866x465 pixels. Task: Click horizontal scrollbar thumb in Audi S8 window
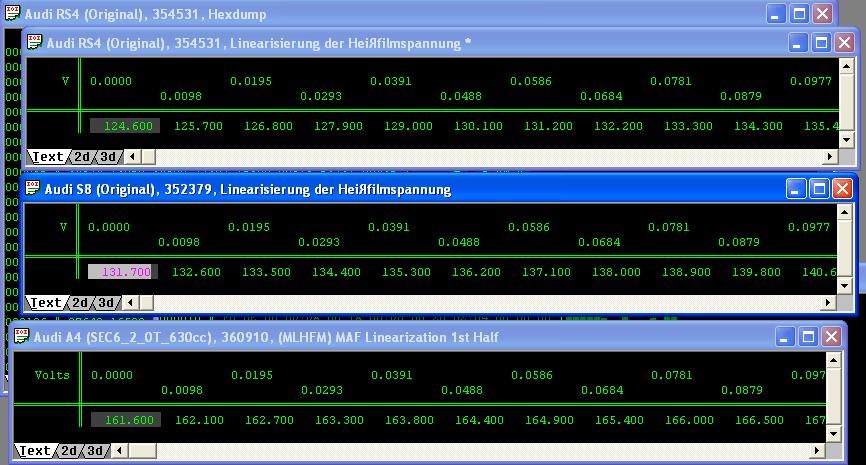(146, 303)
